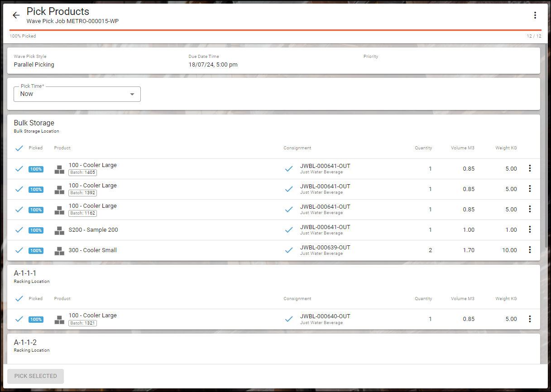Click consignment checkmark in Batch 1392 row
The image size is (551, 392).
[x=289, y=189]
